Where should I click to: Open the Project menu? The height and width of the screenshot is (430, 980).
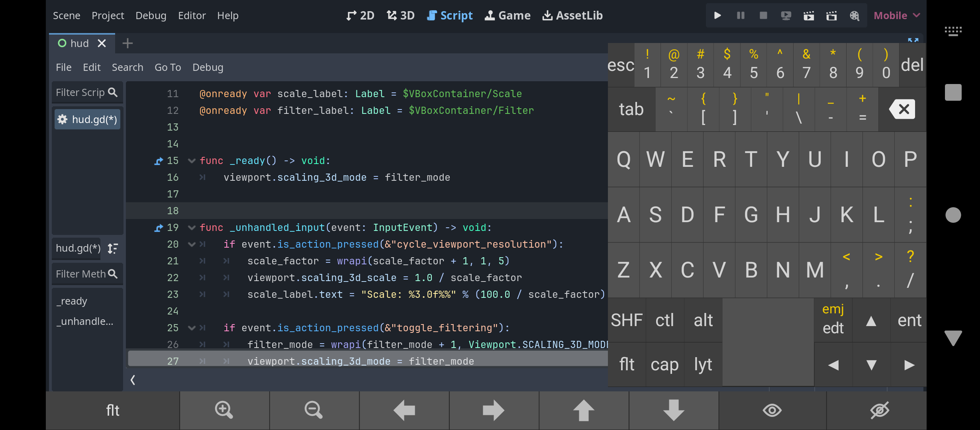click(x=108, y=16)
